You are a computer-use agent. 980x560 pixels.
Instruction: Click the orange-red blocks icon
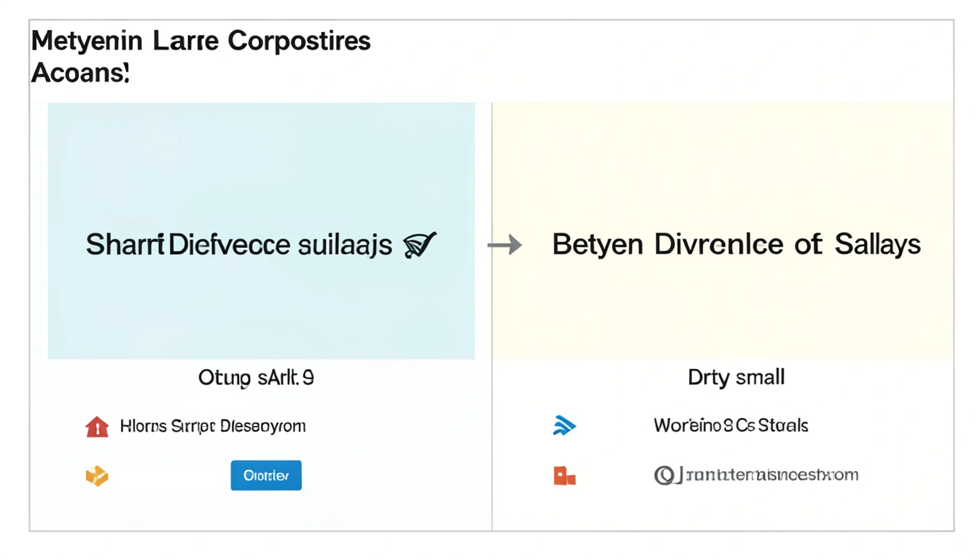(x=564, y=476)
